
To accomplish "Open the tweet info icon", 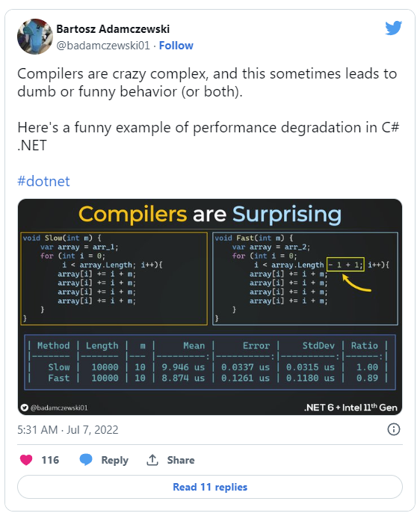I will tap(394, 429).
